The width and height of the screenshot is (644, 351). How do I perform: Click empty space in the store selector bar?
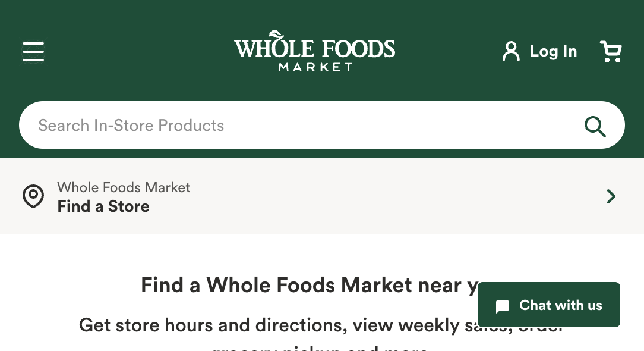pyautogui.click(x=386, y=196)
